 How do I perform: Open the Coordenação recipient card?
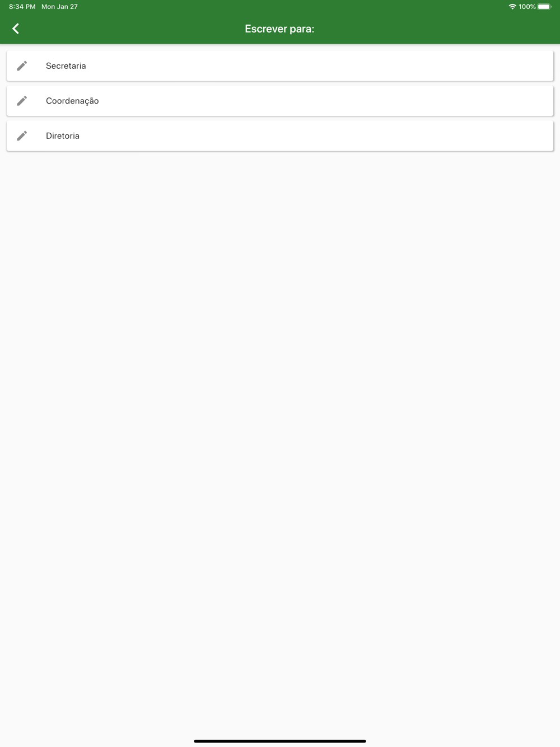(x=280, y=101)
